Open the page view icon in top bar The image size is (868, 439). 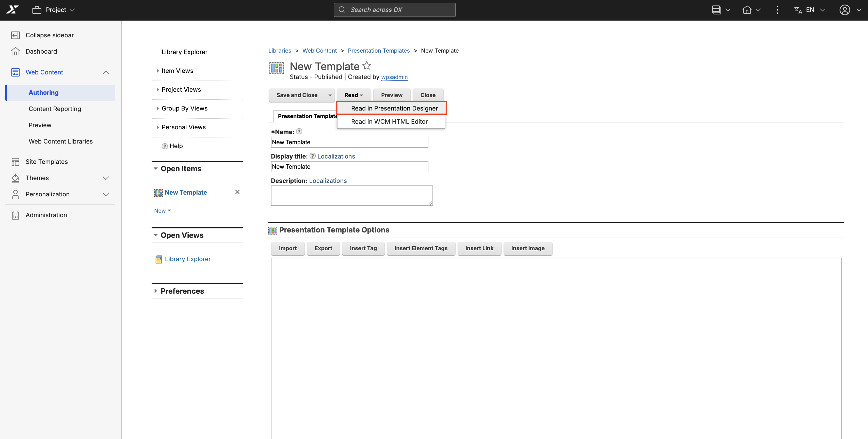716,10
